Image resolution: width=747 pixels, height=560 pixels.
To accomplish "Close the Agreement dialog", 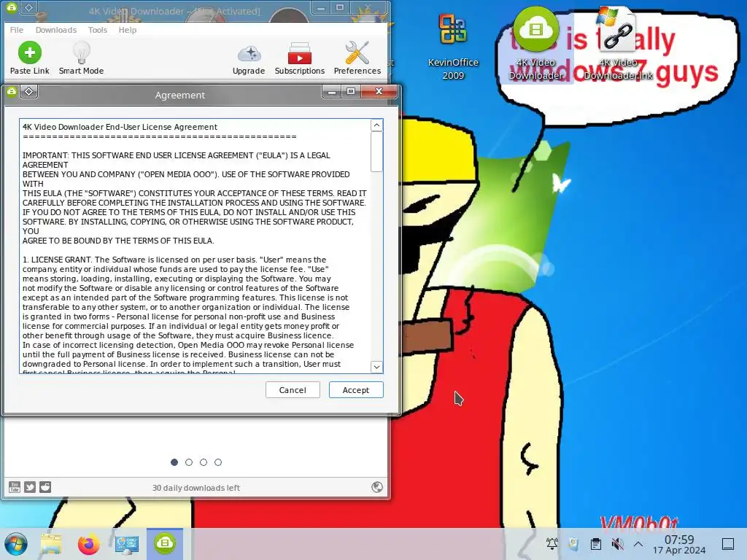I will coord(379,91).
